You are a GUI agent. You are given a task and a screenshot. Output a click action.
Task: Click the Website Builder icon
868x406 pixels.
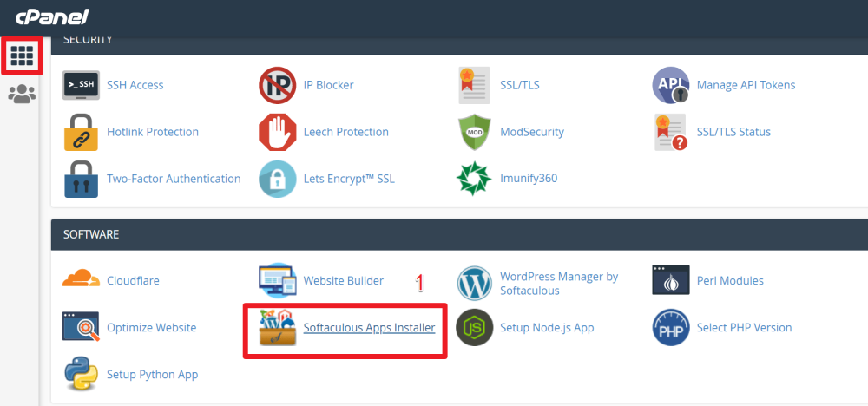click(278, 280)
